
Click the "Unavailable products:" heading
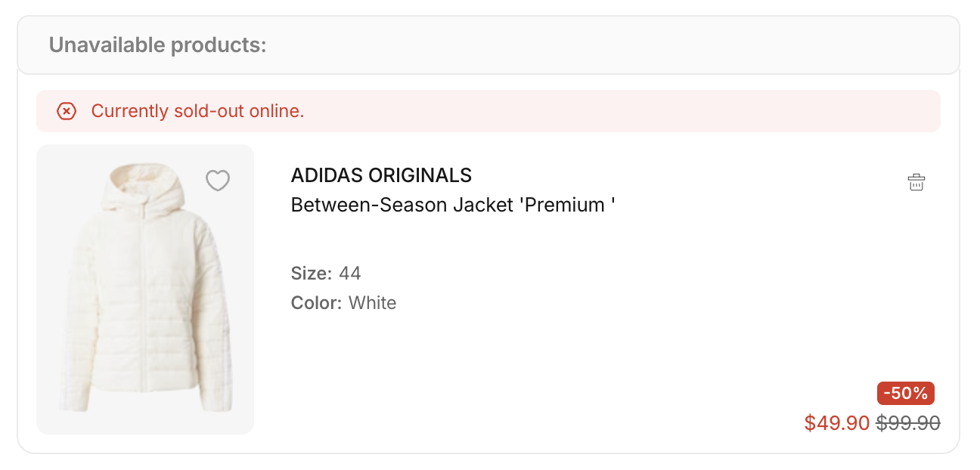click(157, 45)
